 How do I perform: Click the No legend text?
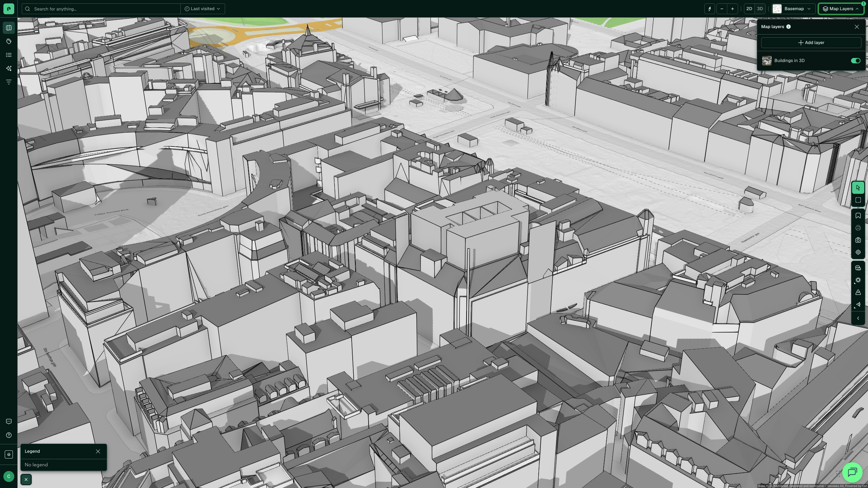[36, 465]
